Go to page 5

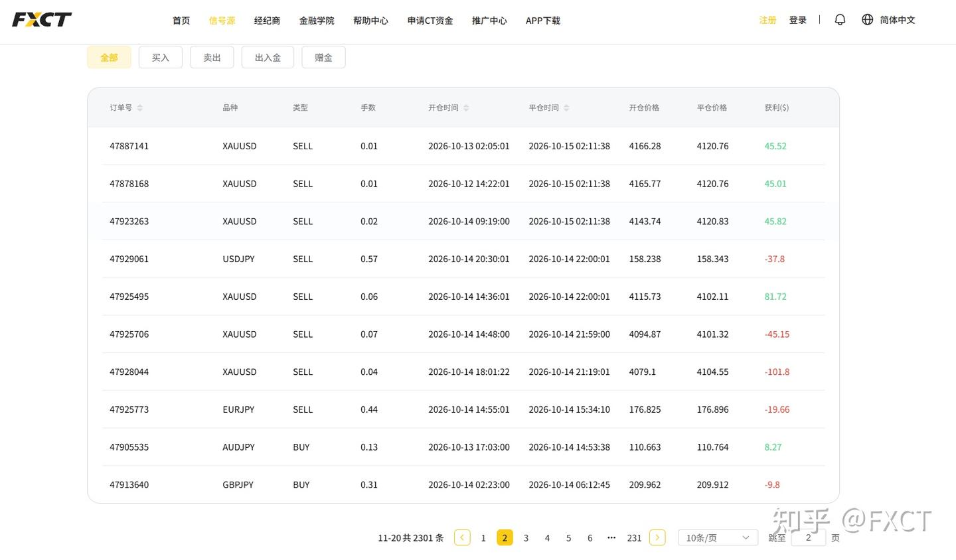pos(568,537)
